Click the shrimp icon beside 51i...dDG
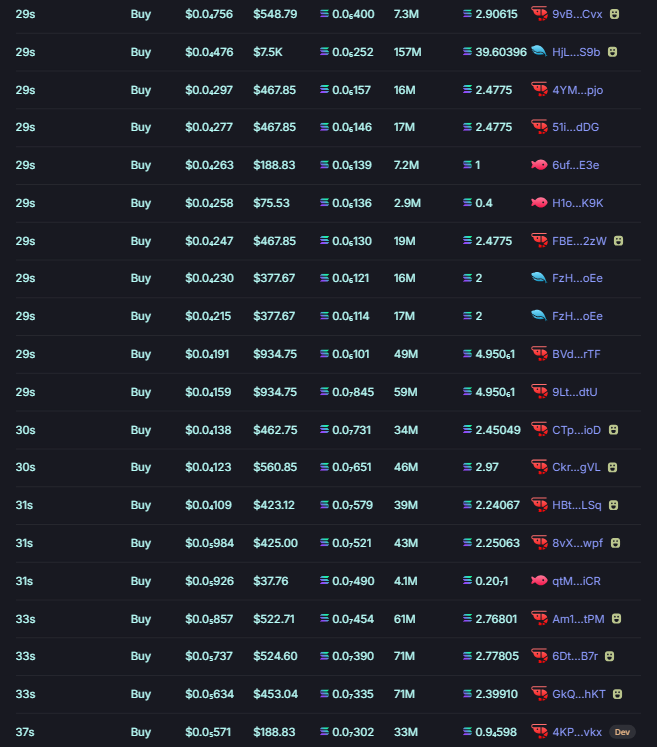This screenshot has width=657, height=747. tap(539, 127)
